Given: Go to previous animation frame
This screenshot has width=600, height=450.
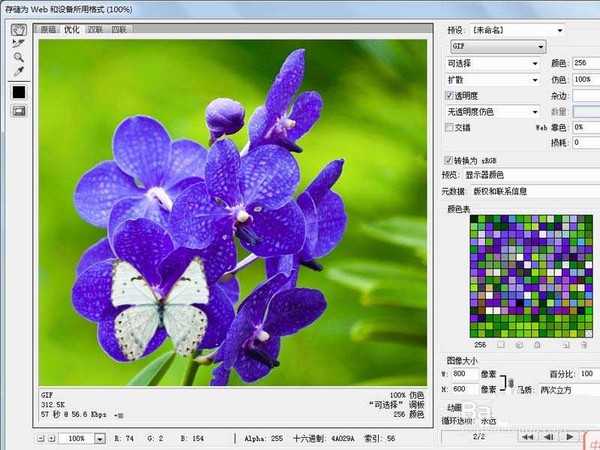Looking at the screenshot, I should (548, 437).
